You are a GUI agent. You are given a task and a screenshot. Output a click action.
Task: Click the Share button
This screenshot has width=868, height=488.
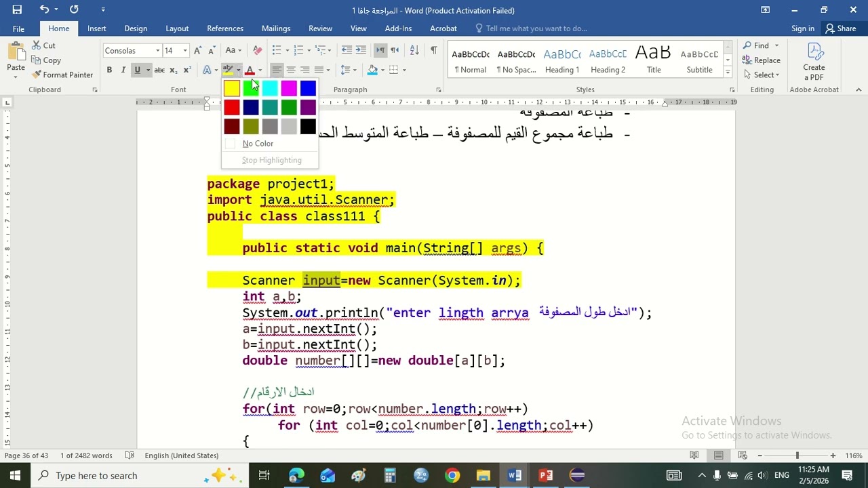[x=840, y=28]
